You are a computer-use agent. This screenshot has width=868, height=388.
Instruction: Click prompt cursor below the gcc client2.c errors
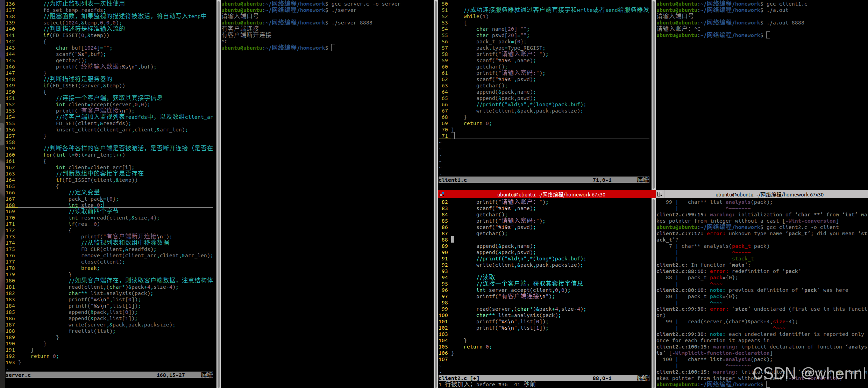[768, 385]
